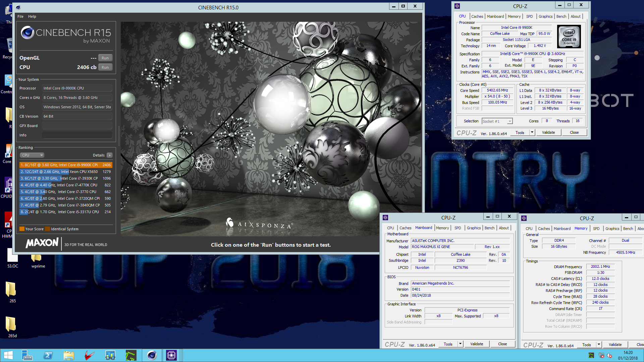Open Memory tab in Mainboard CPU-Z window
The image size is (644, 362).
[x=442, y=228]
